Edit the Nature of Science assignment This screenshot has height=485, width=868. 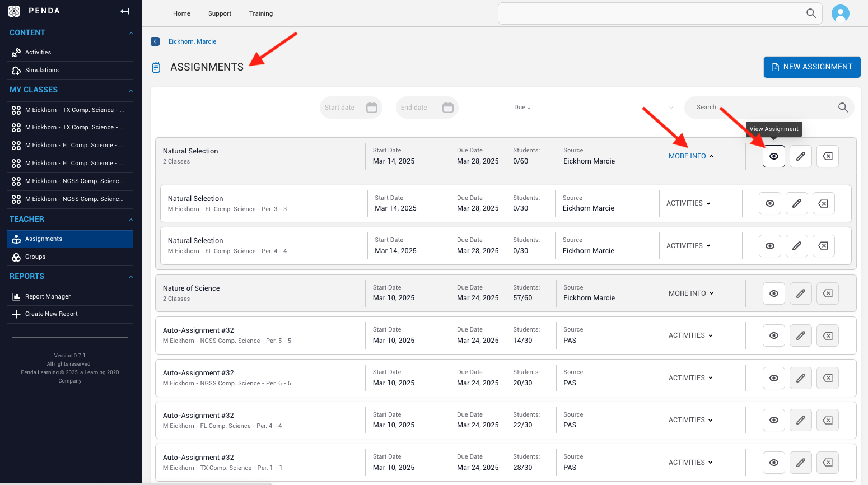[800, 293]
